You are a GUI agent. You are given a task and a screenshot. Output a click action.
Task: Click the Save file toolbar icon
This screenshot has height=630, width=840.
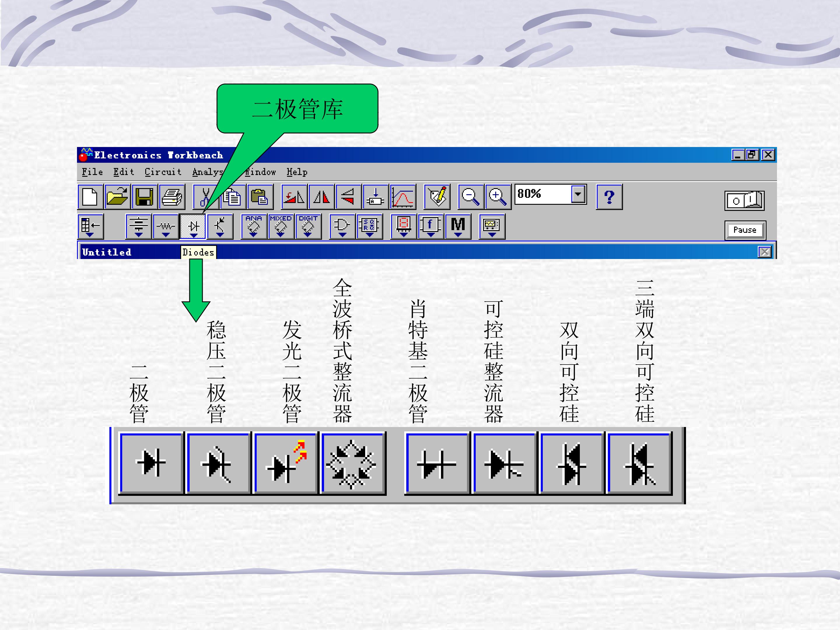[x=144, y=197]
